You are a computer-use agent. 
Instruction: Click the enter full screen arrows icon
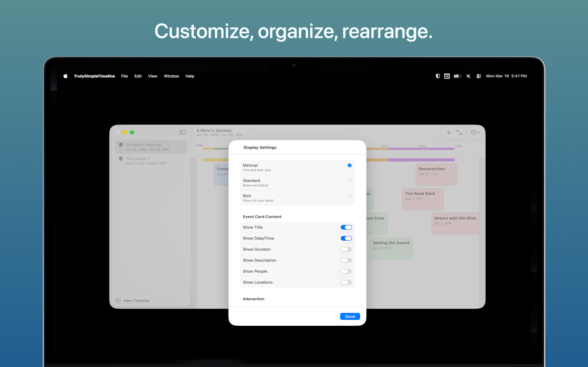click(459, 132)
